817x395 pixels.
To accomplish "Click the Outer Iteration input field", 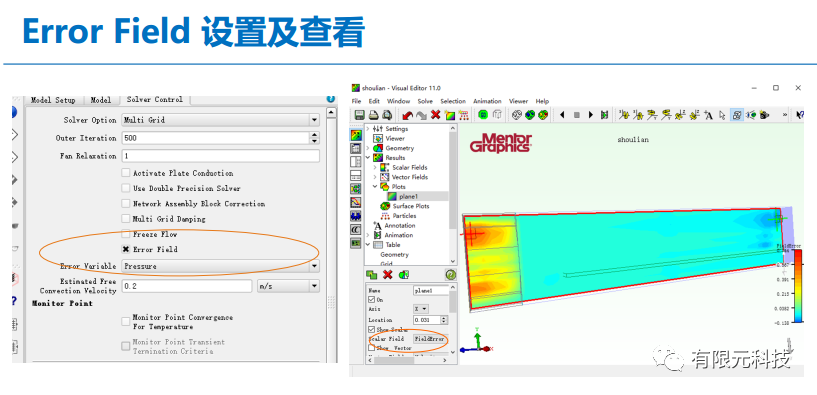I will click(x=216, y=138).
